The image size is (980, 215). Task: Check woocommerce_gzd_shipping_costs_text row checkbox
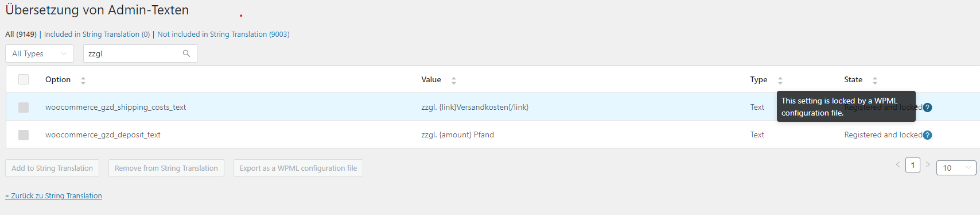pyautogui.click(x=24, y=107)
